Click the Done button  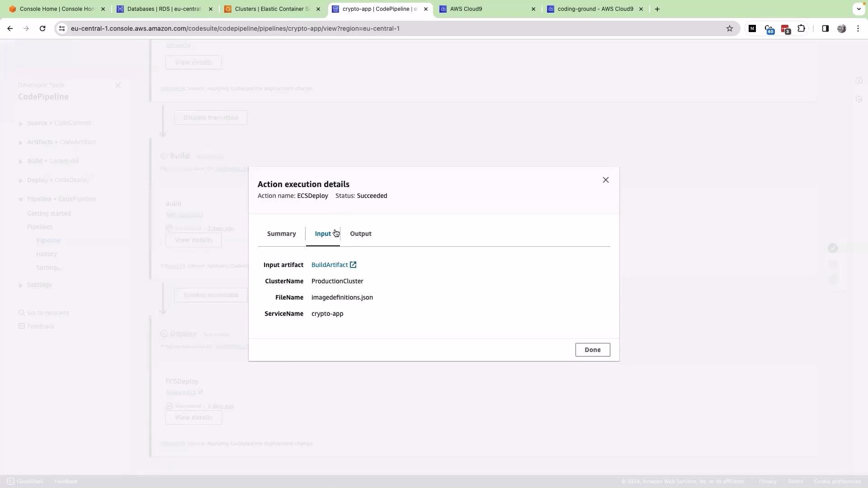pyautogui.click(x=592, y=350)
